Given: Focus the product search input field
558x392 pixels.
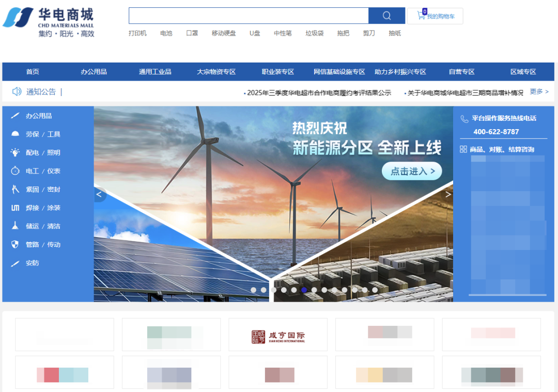Looking at the screenshot, I should pos(248,15).
